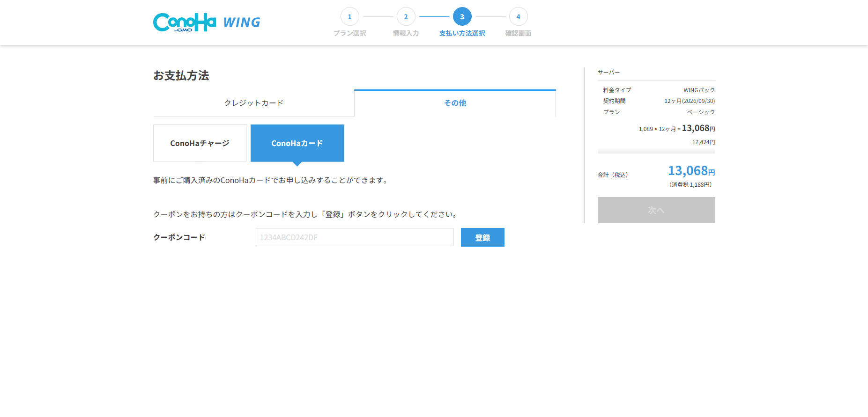Screen dimensions: 868x417
Task: Click the struck-through 17,424円 price
Action: [703, 142]
